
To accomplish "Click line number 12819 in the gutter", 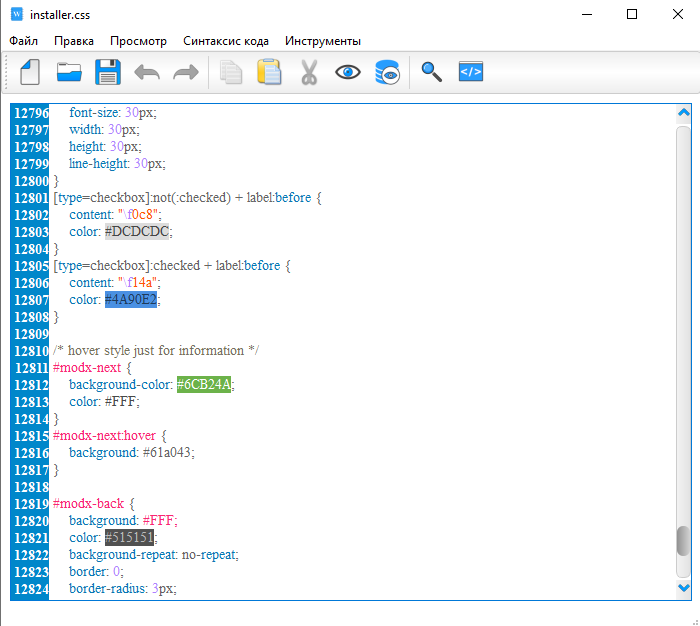I will click(x=31, y=504).
